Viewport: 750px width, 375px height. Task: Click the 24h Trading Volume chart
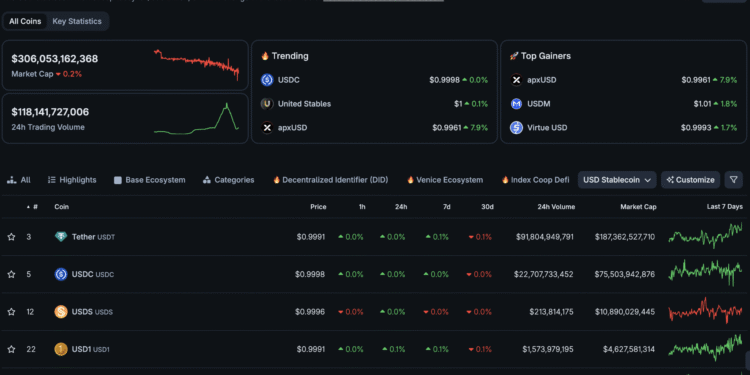coord(197,119)
